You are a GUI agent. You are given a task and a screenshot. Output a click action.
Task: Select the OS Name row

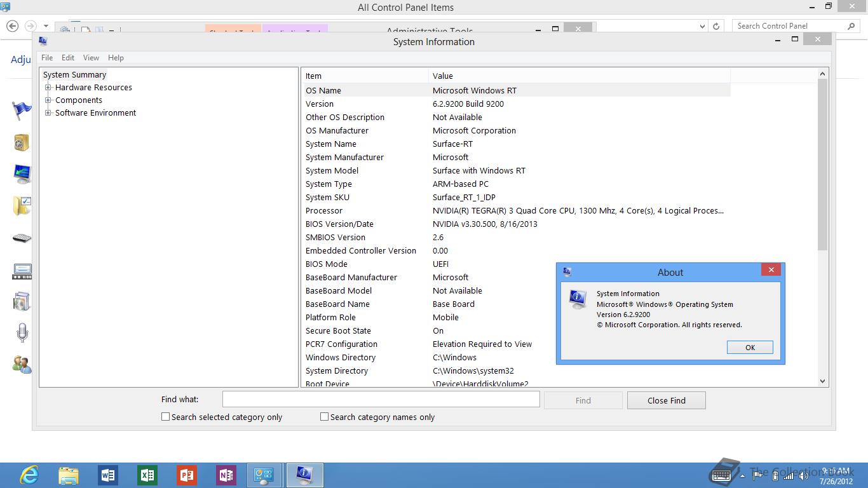[x=517, y=90]
